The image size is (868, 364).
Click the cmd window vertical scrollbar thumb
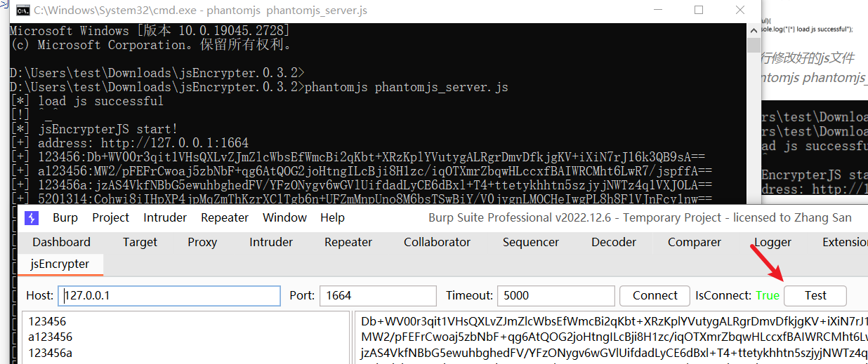point(754,46)
